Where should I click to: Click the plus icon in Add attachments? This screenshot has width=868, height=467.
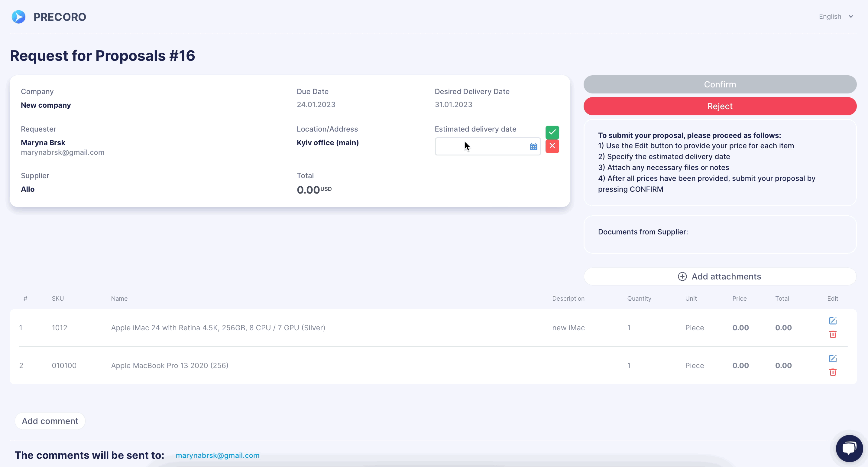point(682,276)
